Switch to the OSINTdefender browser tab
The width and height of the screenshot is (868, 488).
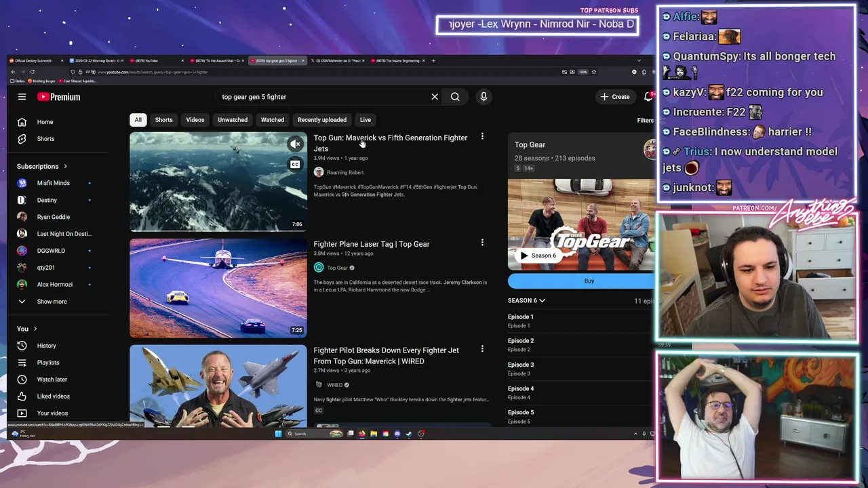point(338,60)
